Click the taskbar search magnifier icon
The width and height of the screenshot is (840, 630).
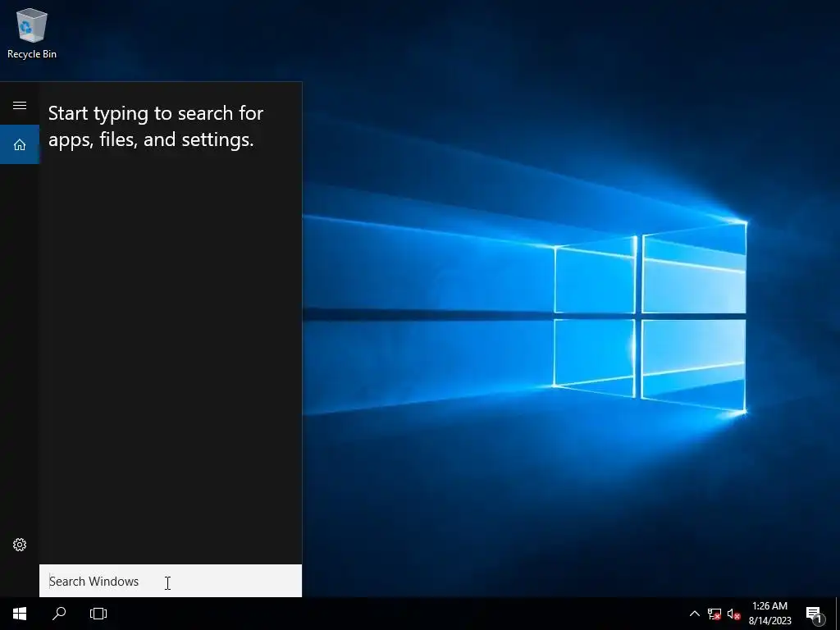59,614
